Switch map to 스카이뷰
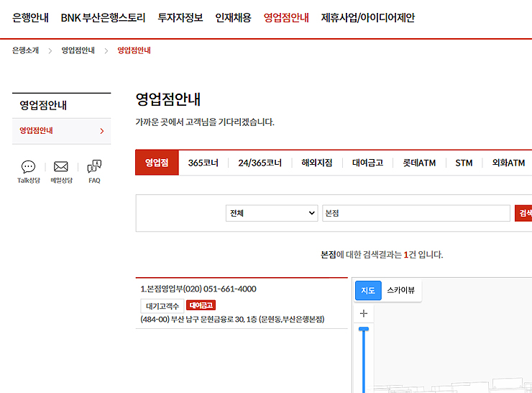532x393 pixels. [400, 290]
